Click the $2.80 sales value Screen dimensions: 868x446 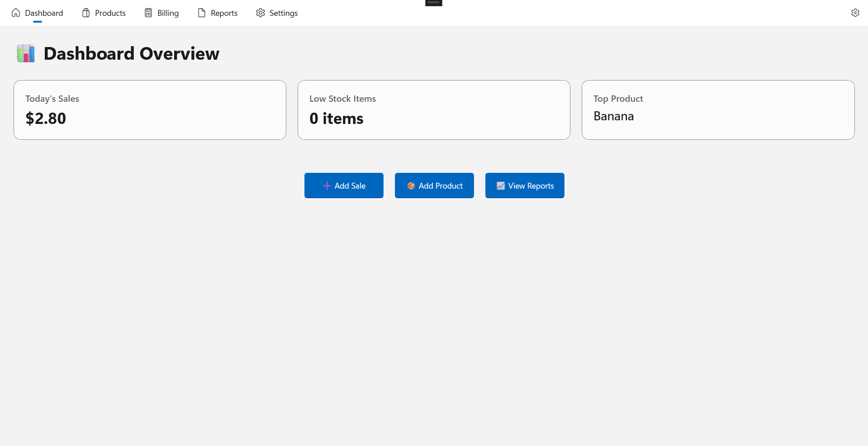coord(46,119)
